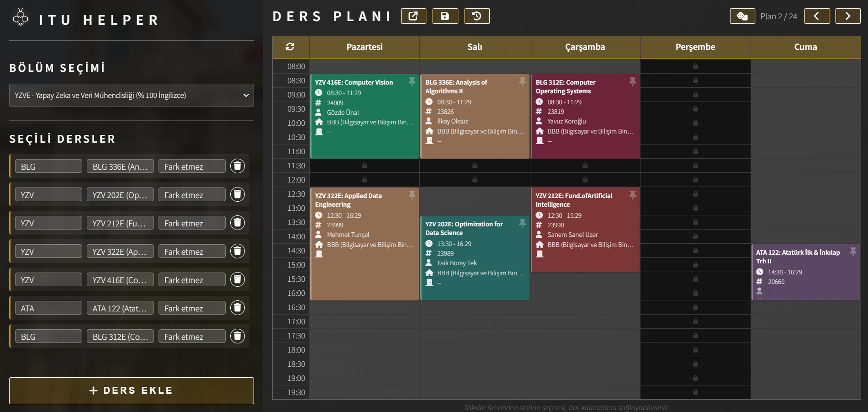This screenshot has width=868, height=412.
Task: Open the BLG code dropdown for BLG 336E
Action: 48,166
